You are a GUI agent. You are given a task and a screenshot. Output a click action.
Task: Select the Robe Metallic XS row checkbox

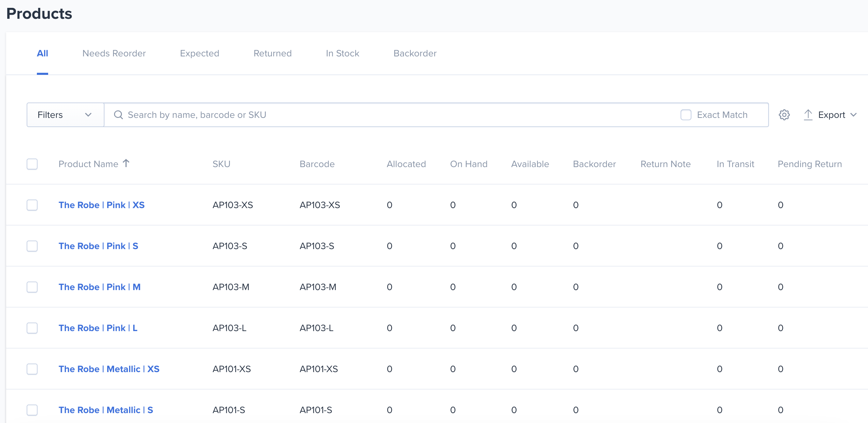tap(32, 369)
